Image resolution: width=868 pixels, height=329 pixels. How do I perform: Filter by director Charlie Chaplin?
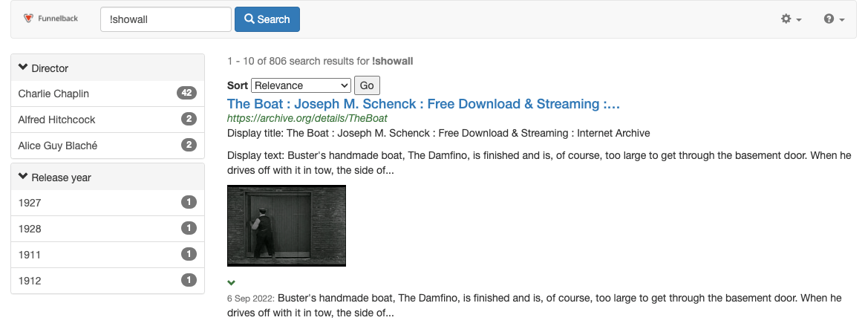pos(53,94)
